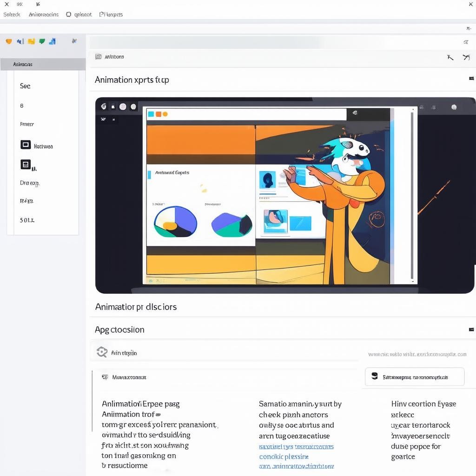Viewport: 476px width, 476px height.
Task: Click the up-left arrow icon near Anhitbons row
Action: (450, 58)
